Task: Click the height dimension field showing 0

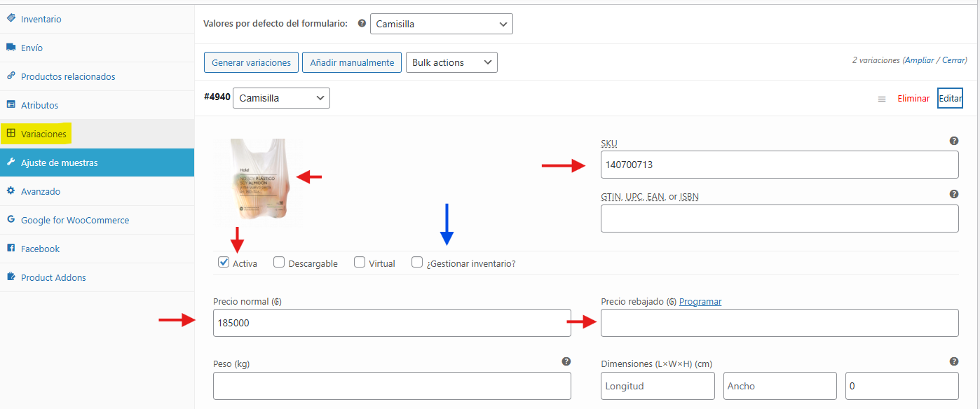Action: point(902,386)
